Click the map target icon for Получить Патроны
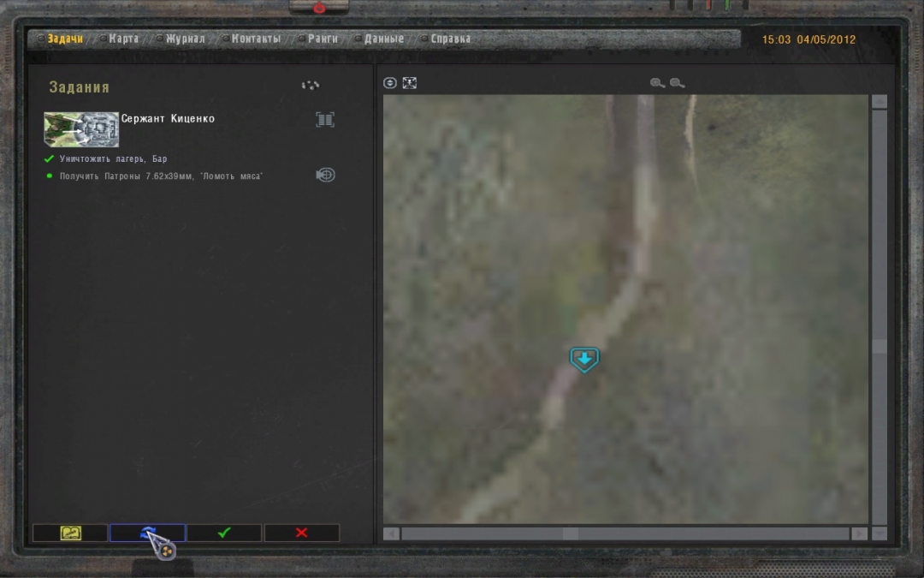924x578 pixels. coord(325,176)
